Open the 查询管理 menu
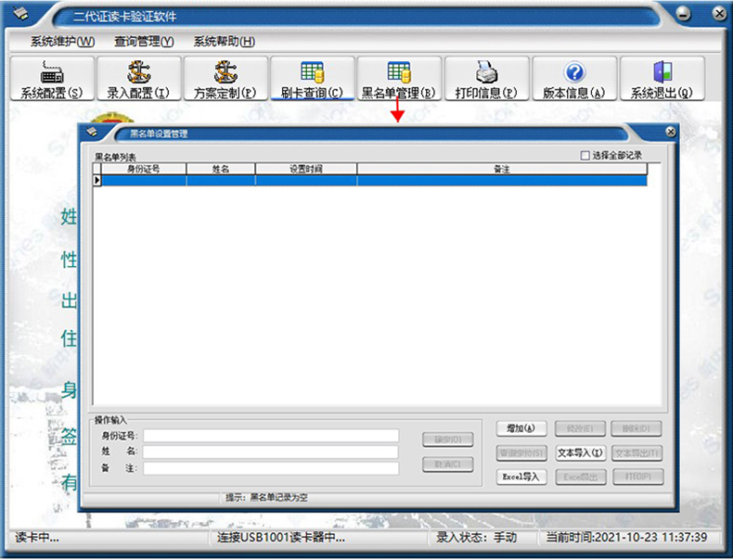 point(144,42)
